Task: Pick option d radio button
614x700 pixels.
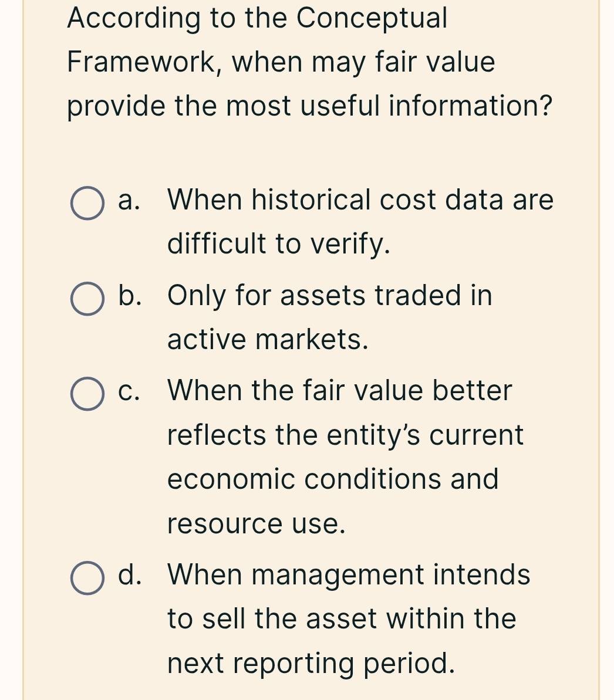Action: (87, 578)
